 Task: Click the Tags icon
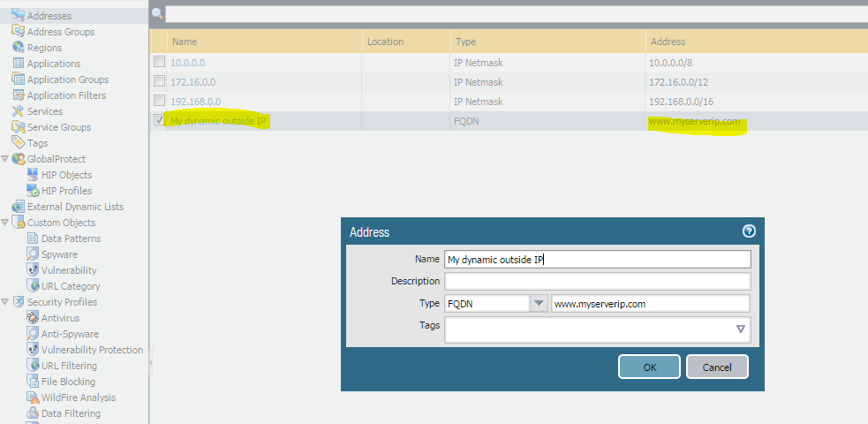click(19, 143)
